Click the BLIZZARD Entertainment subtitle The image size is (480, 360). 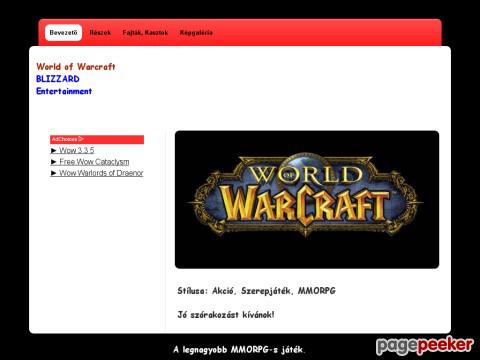pos(64,85)
